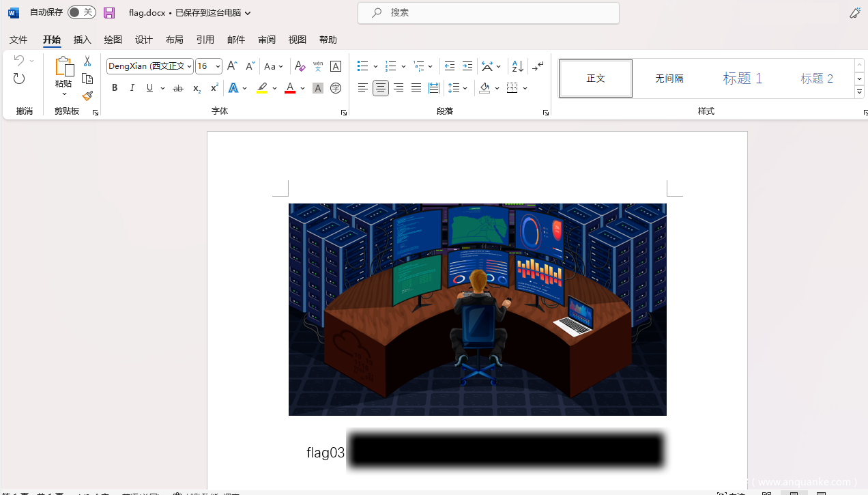868x495 pixels.
Task: Open the font size dropdown
Action: pyautogui.click(x=218, y=66)
